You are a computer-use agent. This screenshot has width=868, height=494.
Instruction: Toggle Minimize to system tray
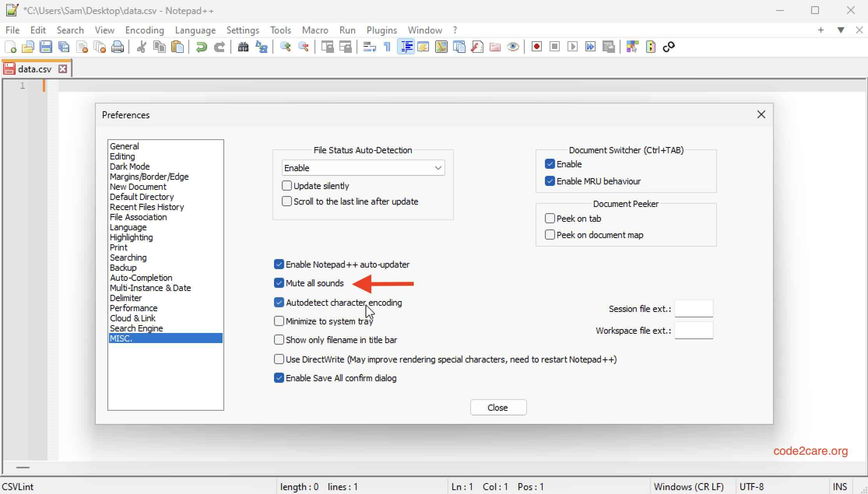[279, 321]
